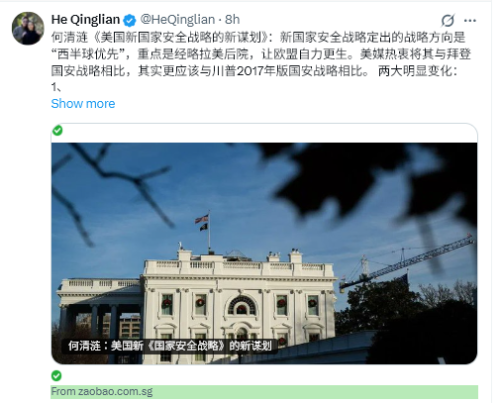
Task: Follow the From zaobao.com.sg source link
Action: click(102, 391)
